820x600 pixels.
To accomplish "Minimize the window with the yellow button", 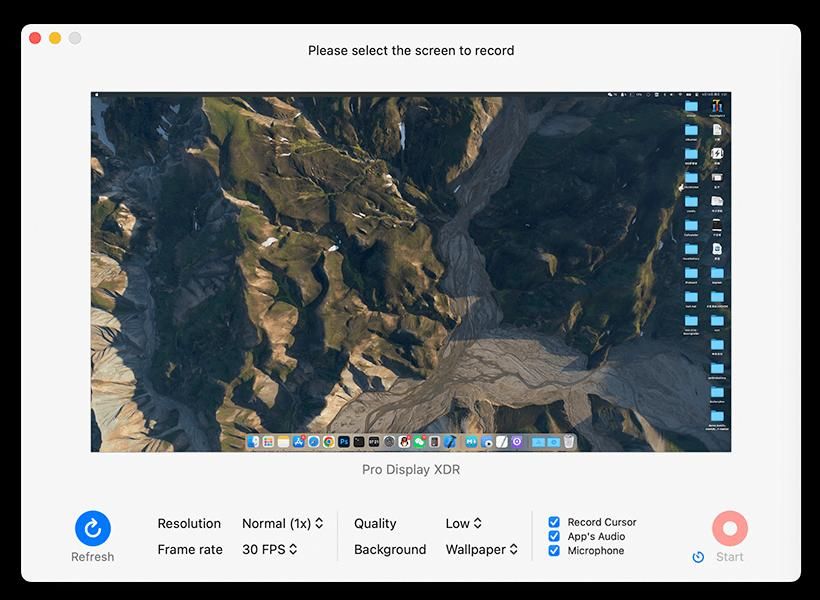I will 55,38.
